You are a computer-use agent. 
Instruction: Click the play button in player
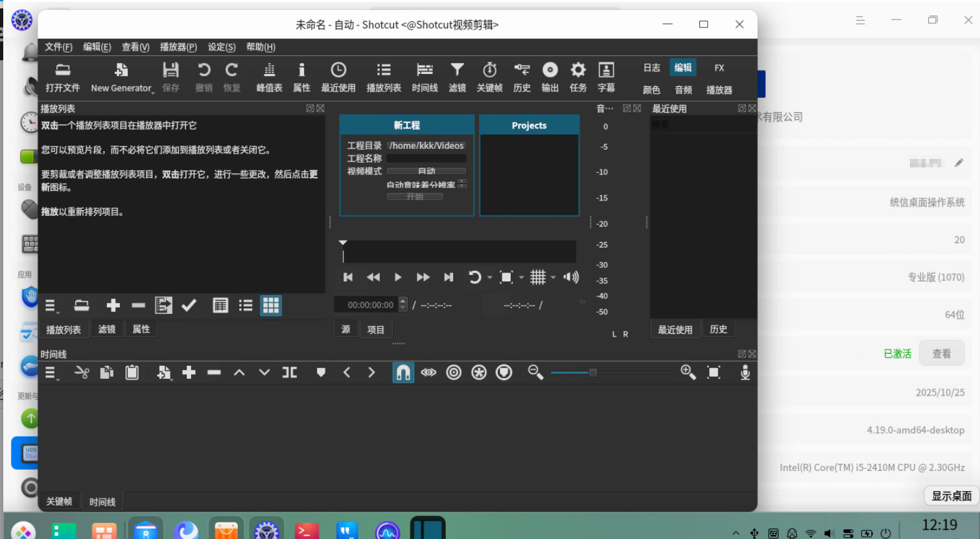(x=398, y=278)
